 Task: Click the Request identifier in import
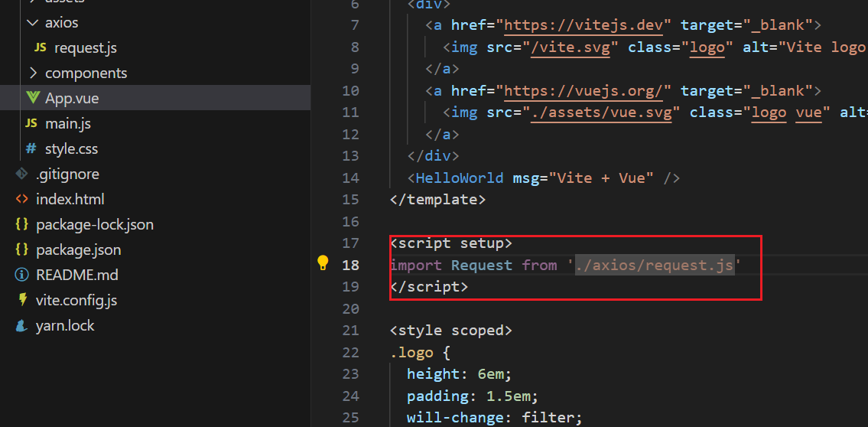pos(482,266)
